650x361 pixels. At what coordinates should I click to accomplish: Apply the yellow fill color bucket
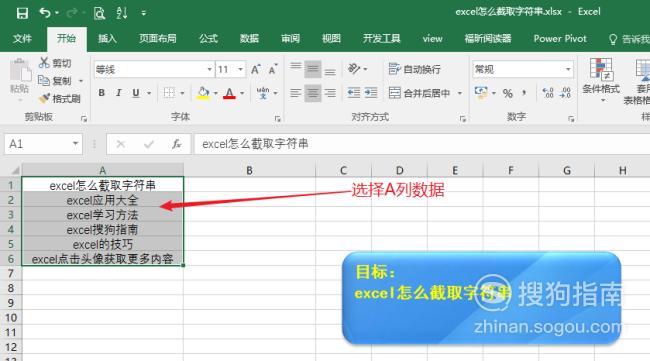[x=203, y=93]
